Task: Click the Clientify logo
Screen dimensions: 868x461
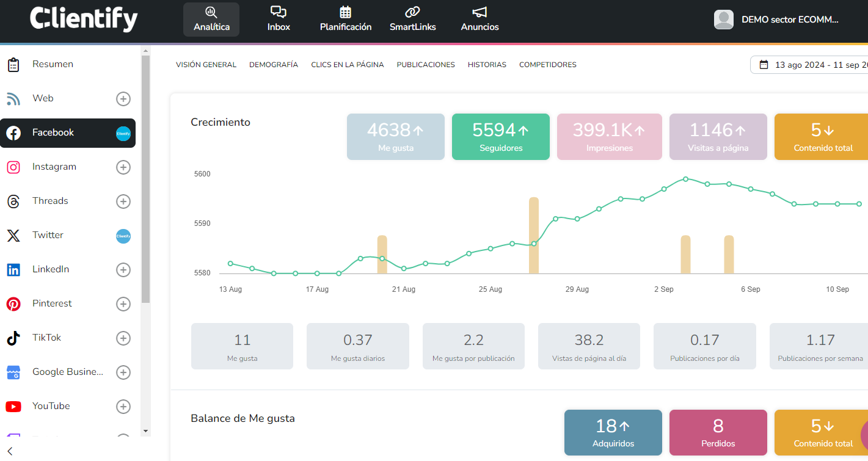Action: pyautogui.click(x=84, y=19)
